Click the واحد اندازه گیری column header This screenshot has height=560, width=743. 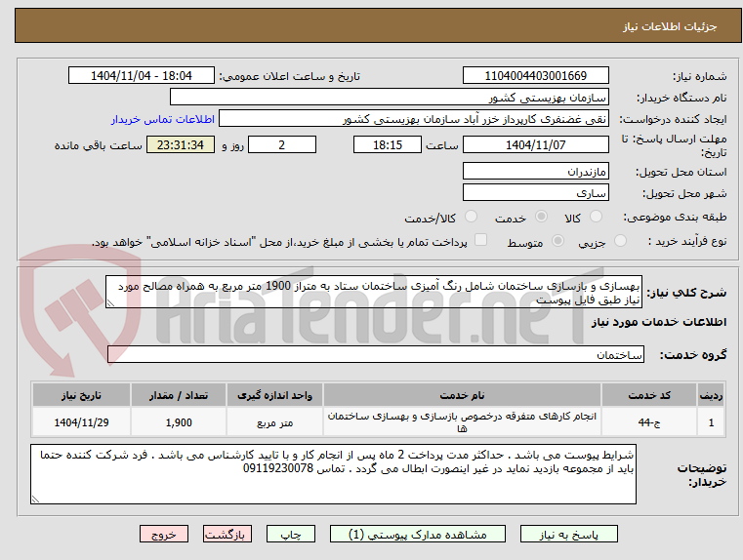click(274, 395)
